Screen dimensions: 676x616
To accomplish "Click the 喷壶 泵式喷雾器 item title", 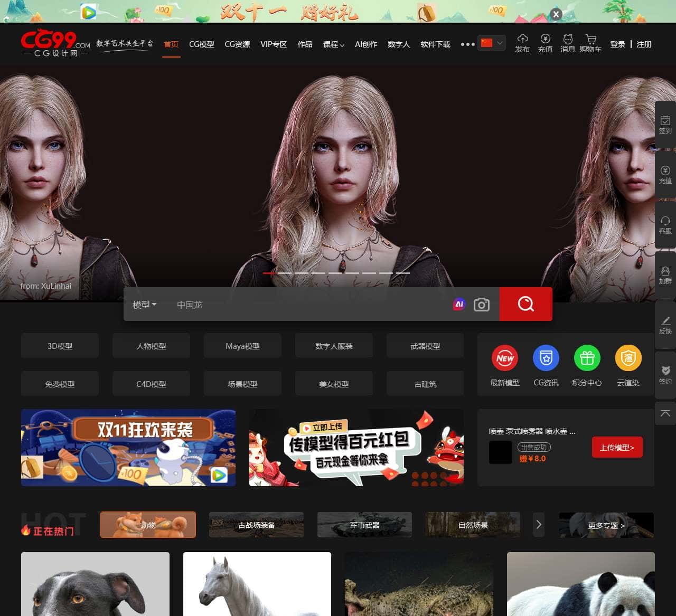I will coord(532,431).
